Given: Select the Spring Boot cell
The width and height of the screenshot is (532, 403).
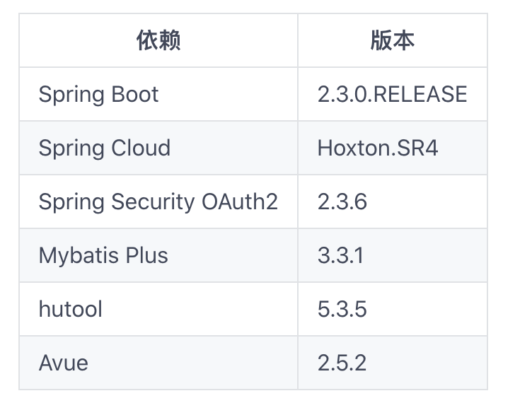Looking at the screenshot, I should (x=158, y=94).
